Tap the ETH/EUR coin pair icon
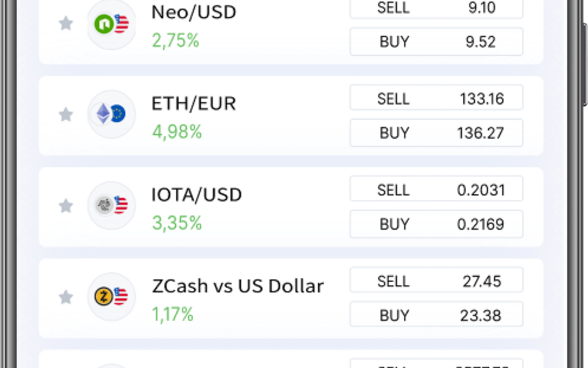588x368 pixels. [x=111, y=114]
